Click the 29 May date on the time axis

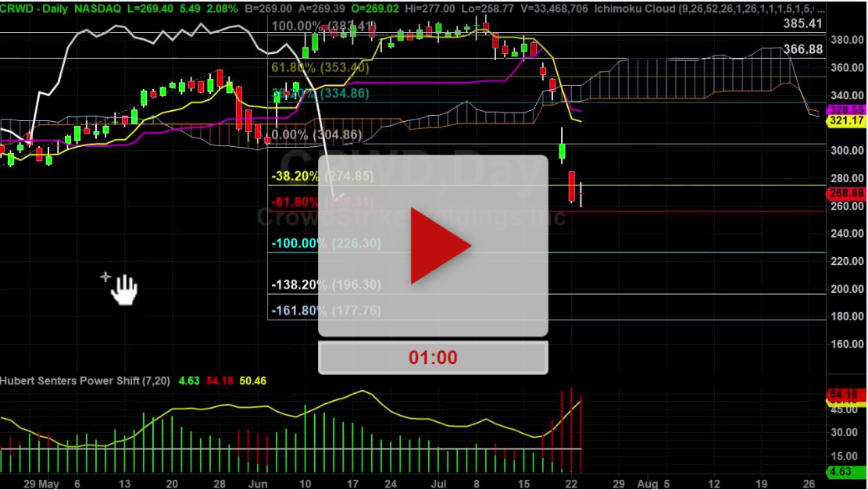tap(41, 484)
